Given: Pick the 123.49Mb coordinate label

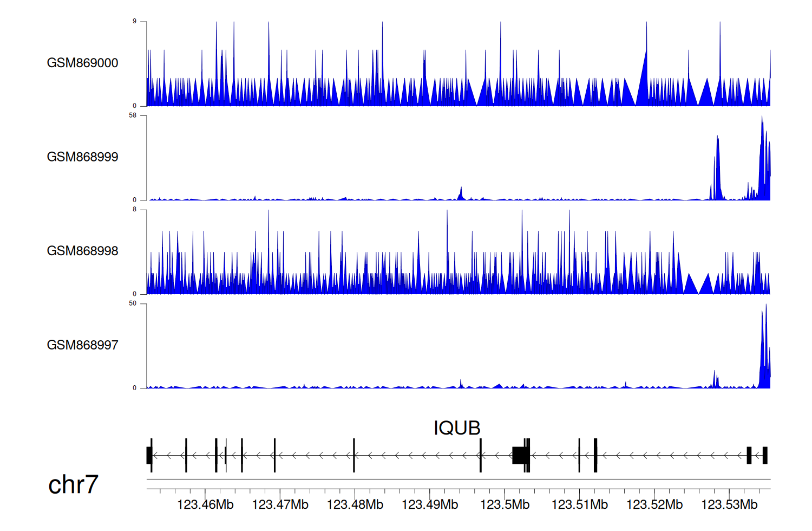Looking at the screenshot, I should pyautogui.click(x=429, y=505).
